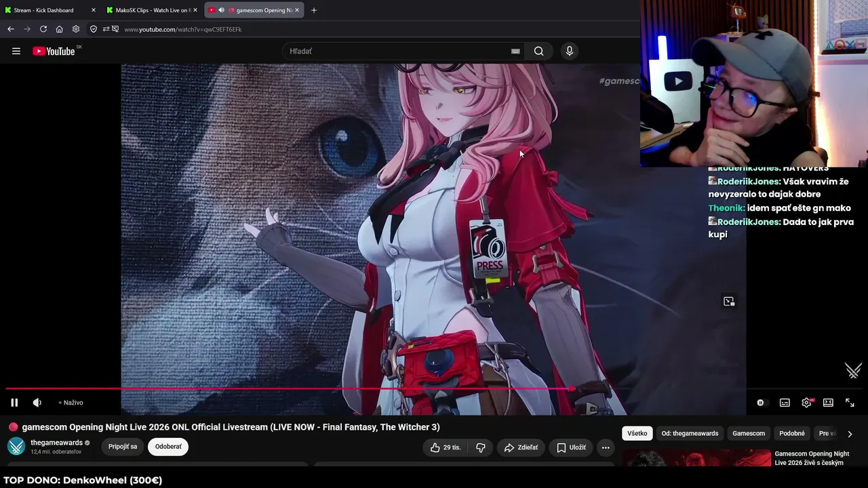
Task: Open the česky livestream recommendation thumbnail
Action: [696, 459]
